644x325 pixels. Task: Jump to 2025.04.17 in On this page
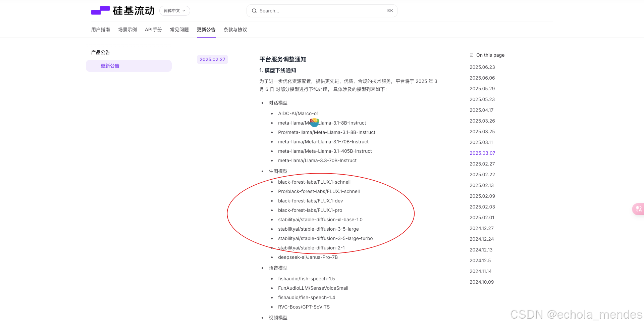pos(482,110)
